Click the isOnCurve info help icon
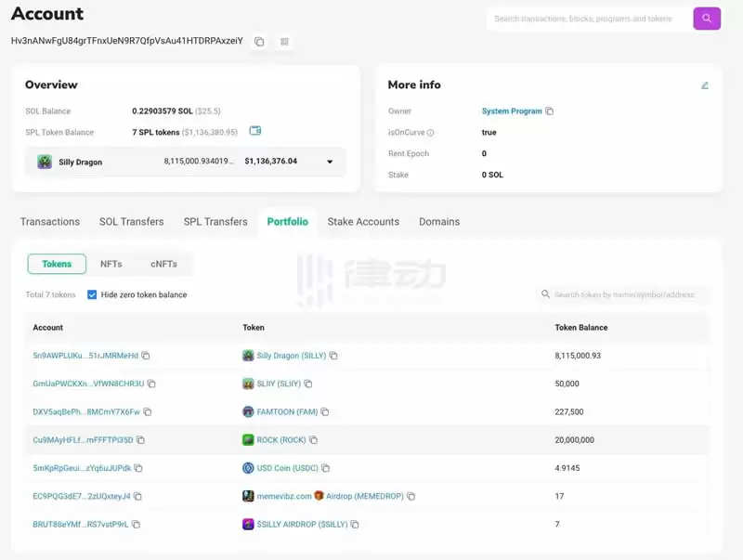Screen dimensions: 743x560 click(x=430, y=133)
